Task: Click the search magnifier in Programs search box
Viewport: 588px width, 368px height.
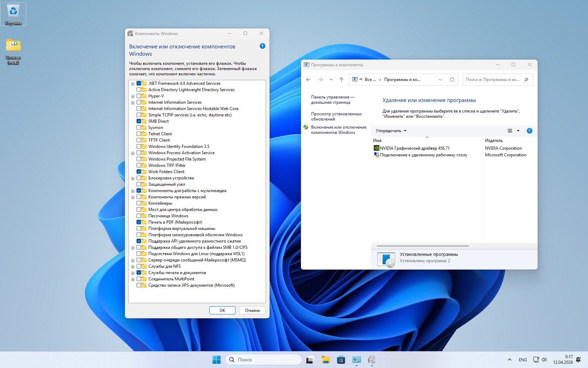Action: coord(526,80)
